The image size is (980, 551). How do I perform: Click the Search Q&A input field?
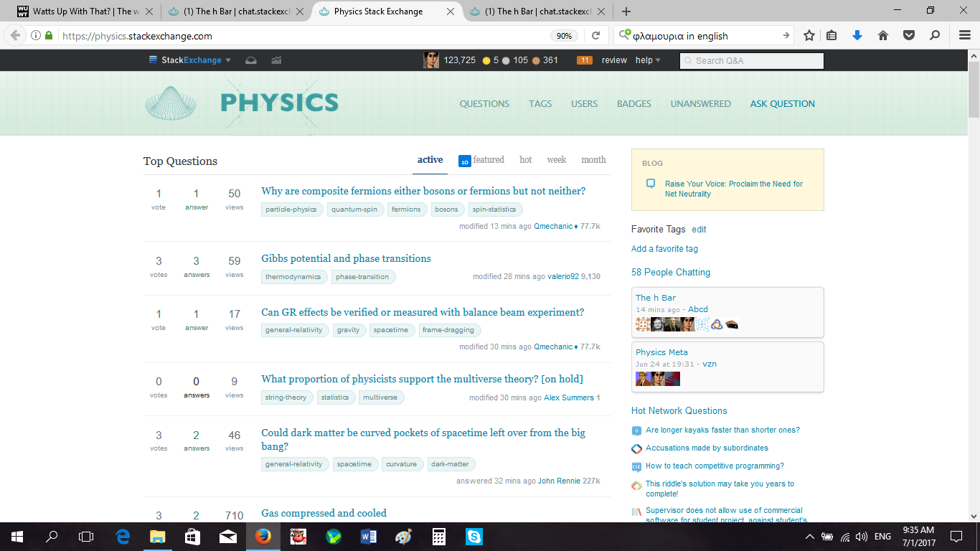pyautogui.click(x=752, y=61)
